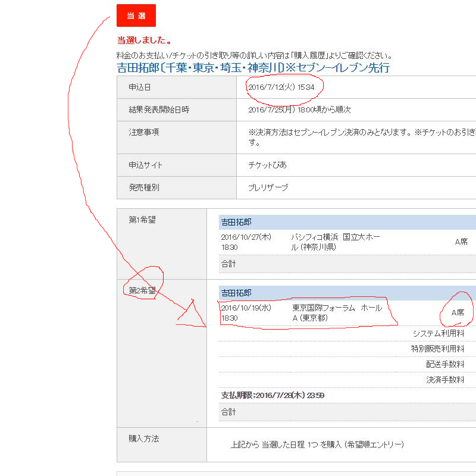Click the 第2希望 row label
The width and height of the screenshot is (476, 476).
(x=142, y=291)
